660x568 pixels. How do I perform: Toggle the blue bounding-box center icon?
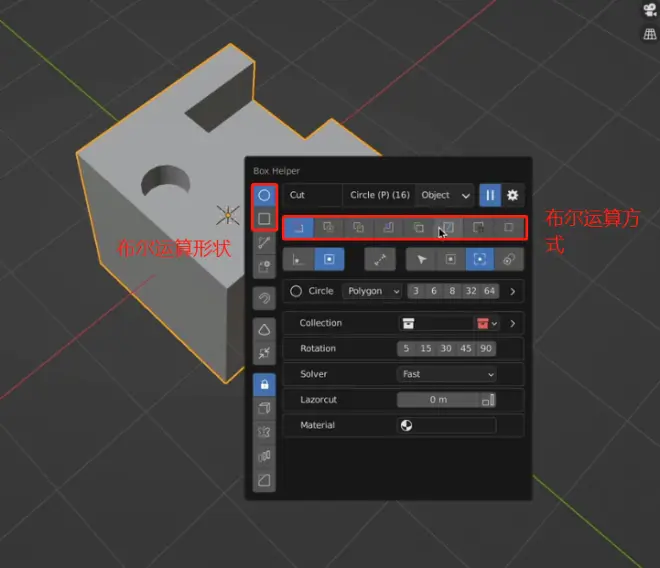coord(480,259)
